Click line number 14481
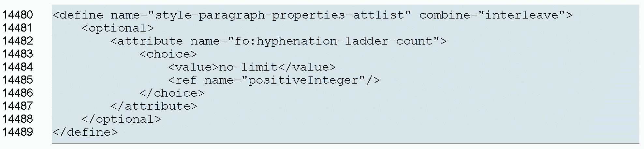The height and width of the screenshot is (149, 644). click(x=18, y=28)
